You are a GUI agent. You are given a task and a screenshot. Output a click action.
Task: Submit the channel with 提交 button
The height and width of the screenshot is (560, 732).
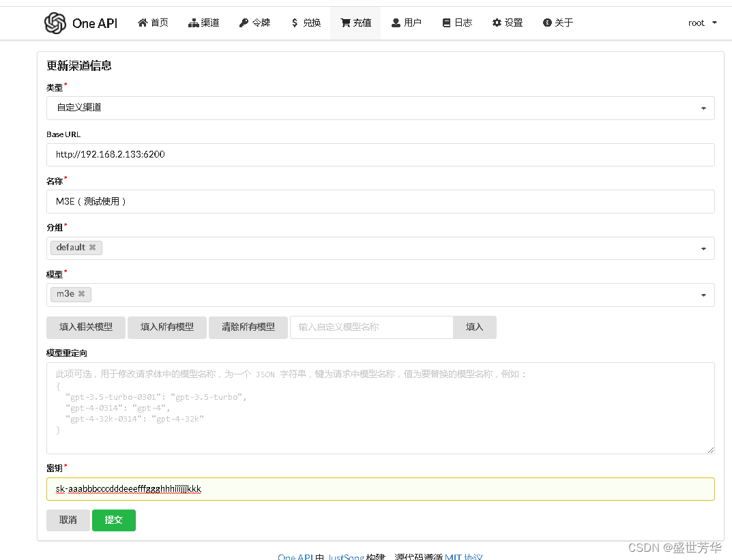pyautogui.click(x=113, y=520)
